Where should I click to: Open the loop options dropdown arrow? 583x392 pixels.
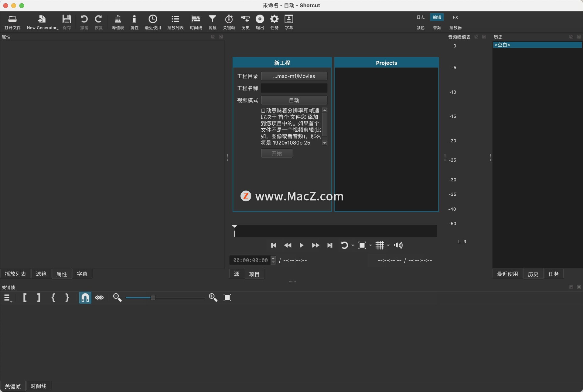(x=353, y=245)
